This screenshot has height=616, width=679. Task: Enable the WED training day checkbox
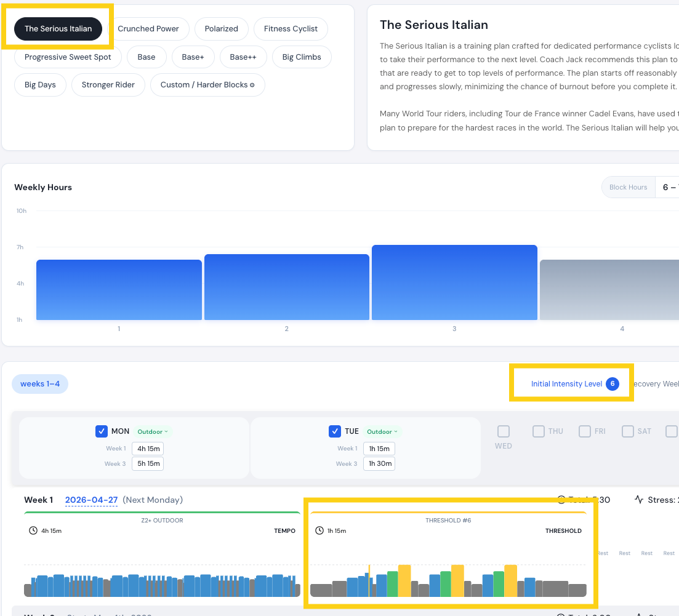pos(504,431)
